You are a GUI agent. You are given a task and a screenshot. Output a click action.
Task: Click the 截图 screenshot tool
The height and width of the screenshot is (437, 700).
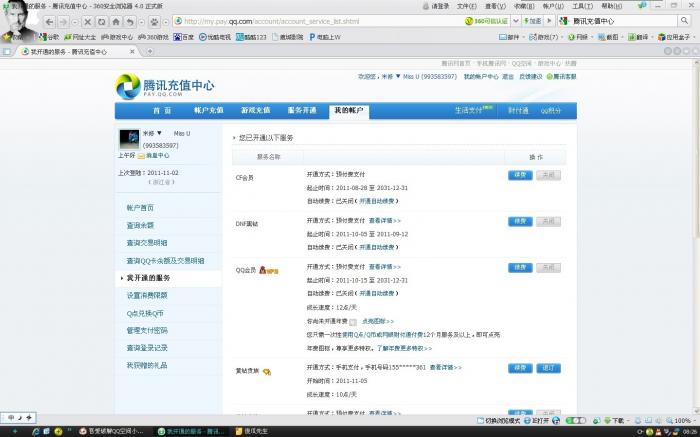[608, 37]
